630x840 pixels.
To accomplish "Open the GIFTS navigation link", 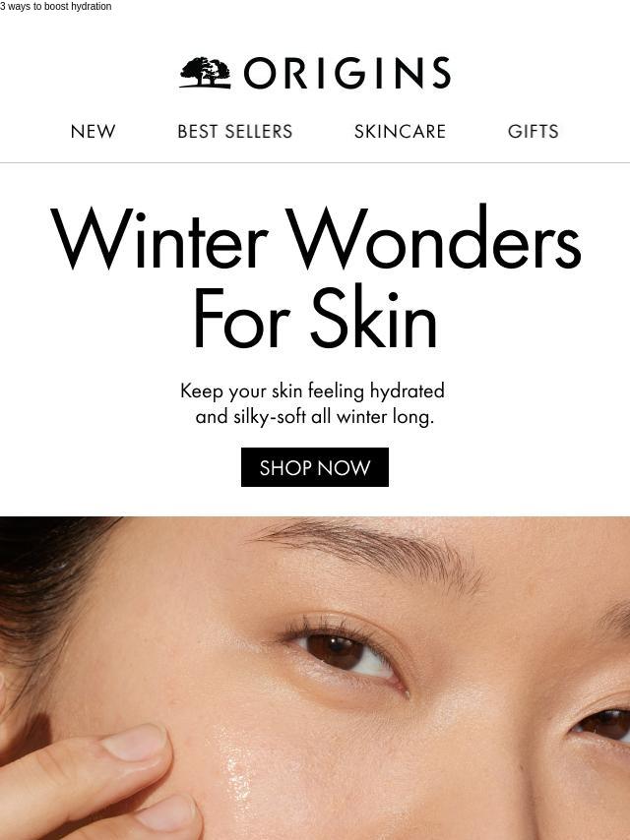I will pyautogui.click(x=533, y=131).
